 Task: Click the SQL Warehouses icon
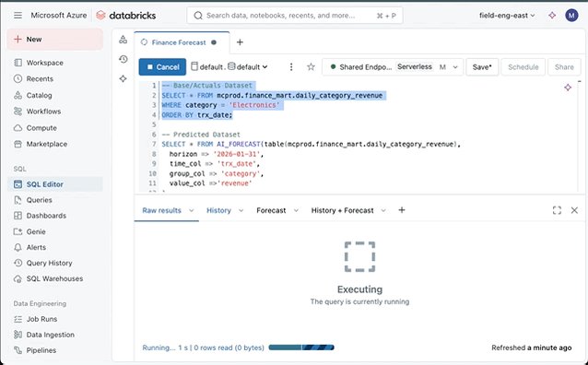coord(18,278)
